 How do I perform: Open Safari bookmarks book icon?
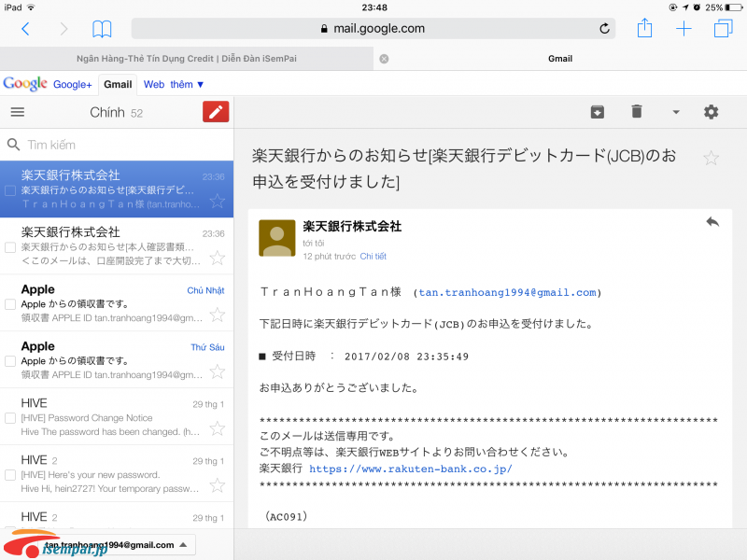[x=102, y=29]
